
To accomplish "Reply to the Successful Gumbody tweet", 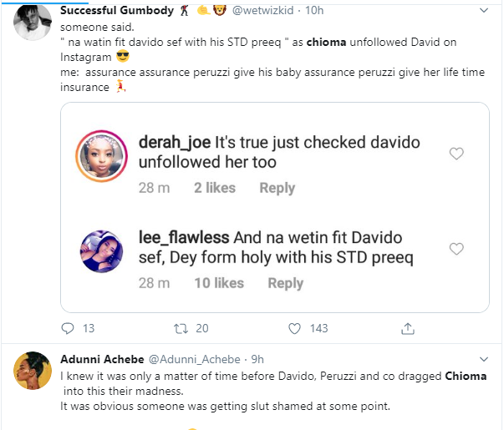I will (69, 328).
